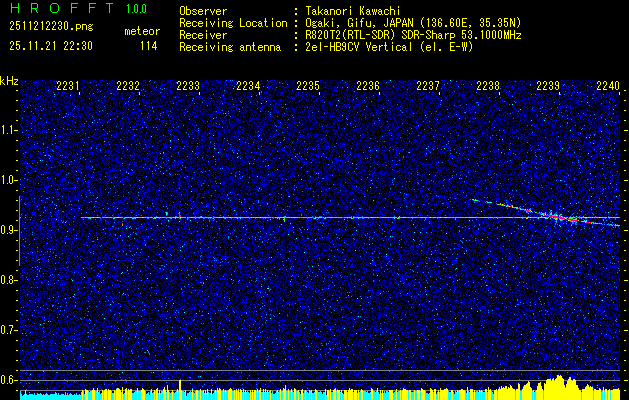The width and height of the screenshot is (629, 400).
Task: Click observer name Takanori Kawachi
Action: (353, 11)
